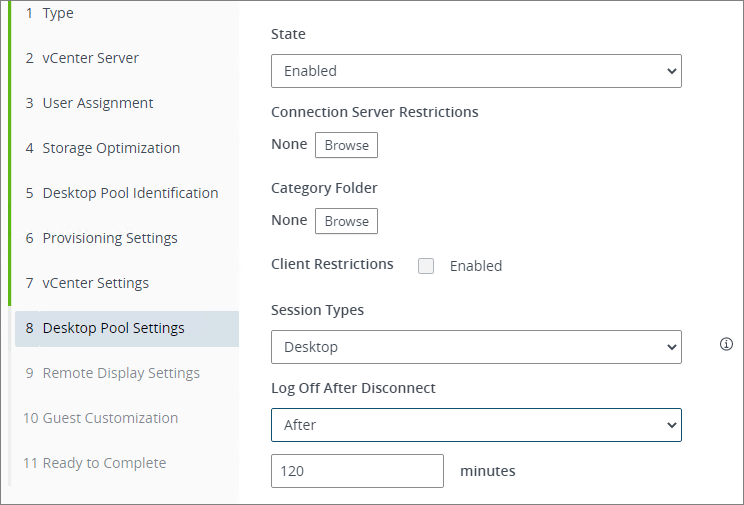Screen dimensions: 744x505
Task: Click the Enabled label beside Client Restrictions
Action: point(475,266)
